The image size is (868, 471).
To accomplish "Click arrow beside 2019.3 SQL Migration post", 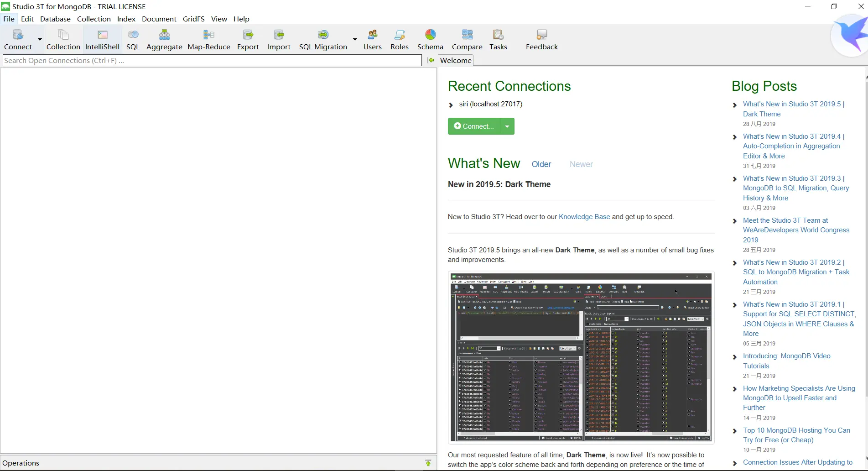I will pos(734,179).
